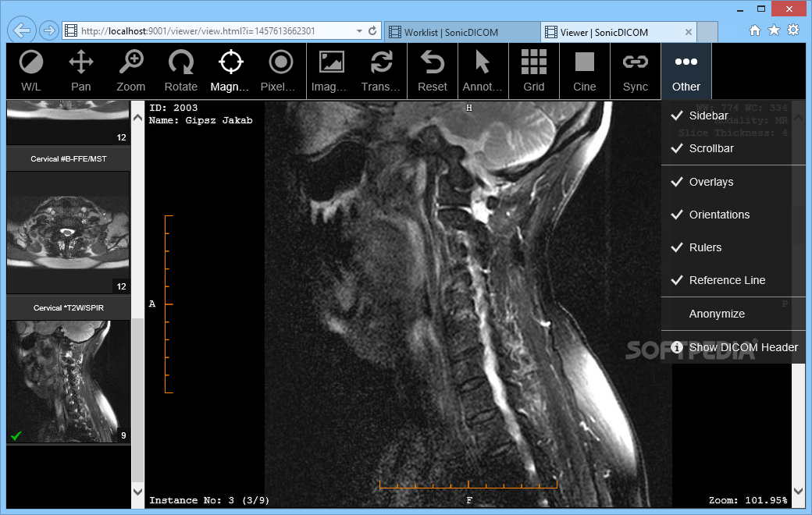Open the Annotation pointer tool
Viewport: 812px width, 515px height.
pyautogui.click(x=483, y=71)
